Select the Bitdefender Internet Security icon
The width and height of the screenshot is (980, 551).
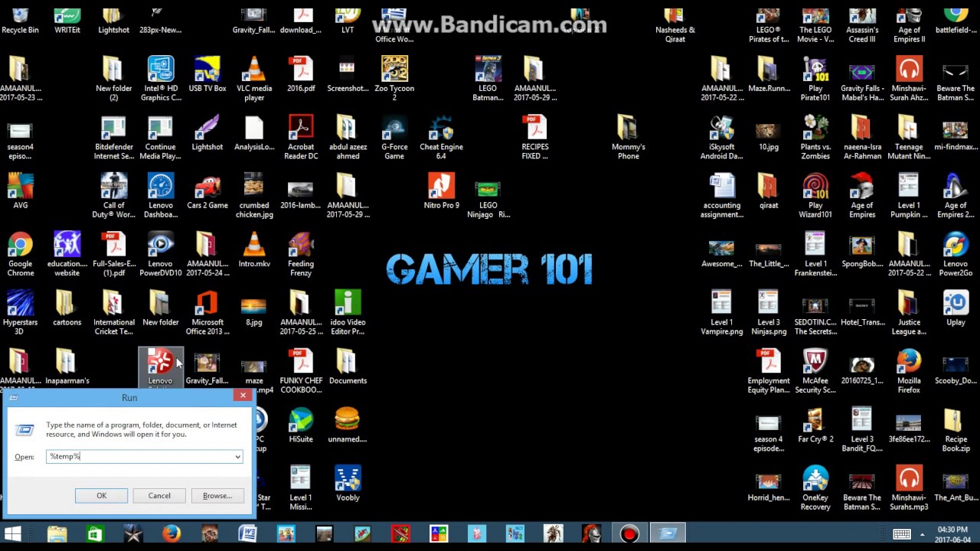(114, 138)
